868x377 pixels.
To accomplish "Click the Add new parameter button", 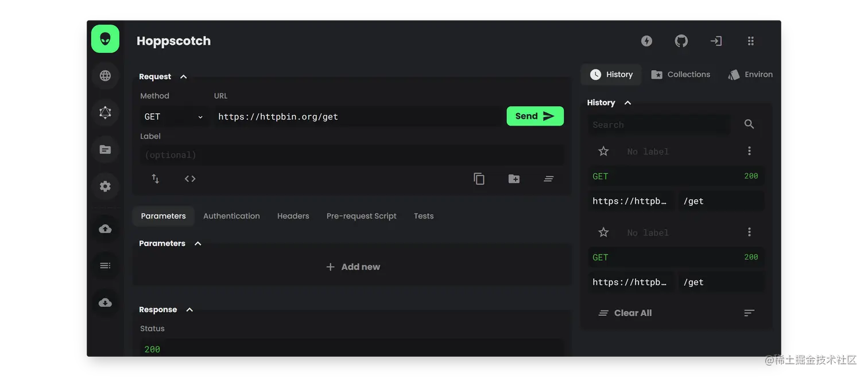I will (353, 267).
